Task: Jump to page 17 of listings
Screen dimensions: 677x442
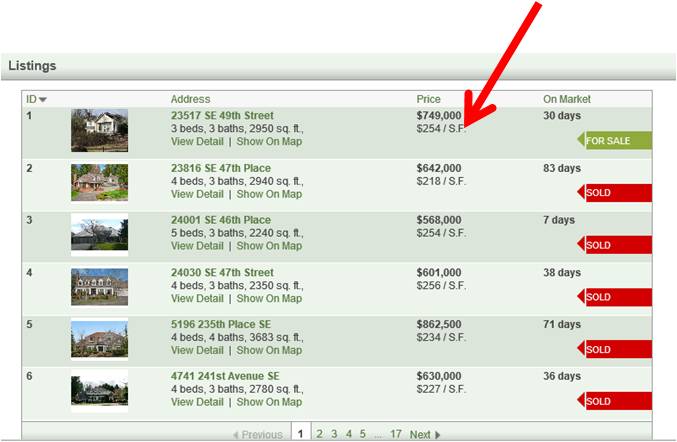Action: click(x=396, y=434)
